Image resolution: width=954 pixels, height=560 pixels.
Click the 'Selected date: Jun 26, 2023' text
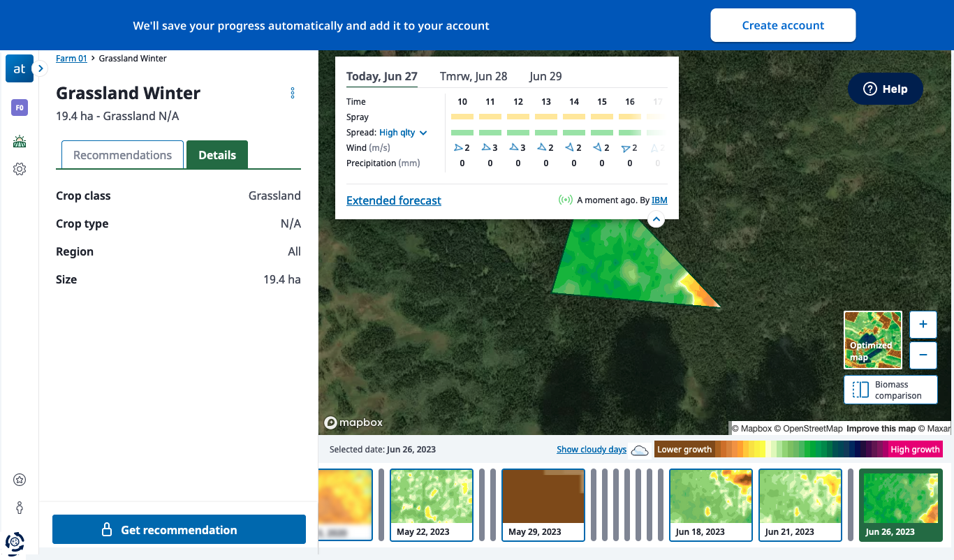point(383,450)
